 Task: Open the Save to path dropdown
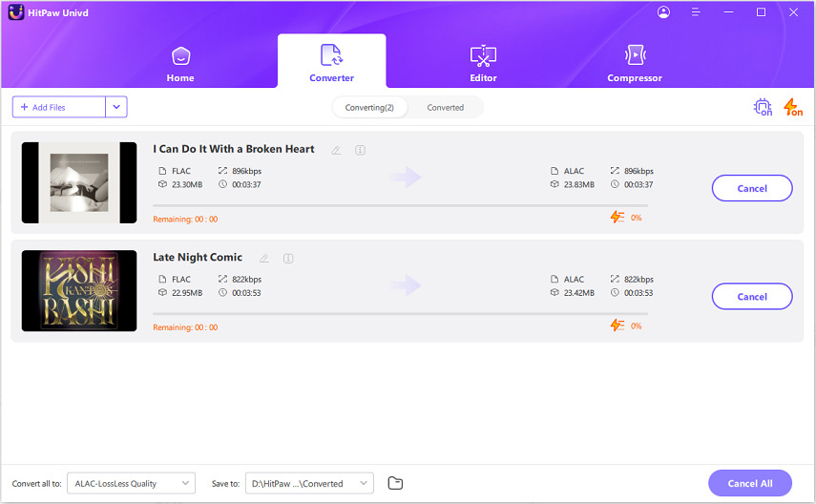coord(309,484)
